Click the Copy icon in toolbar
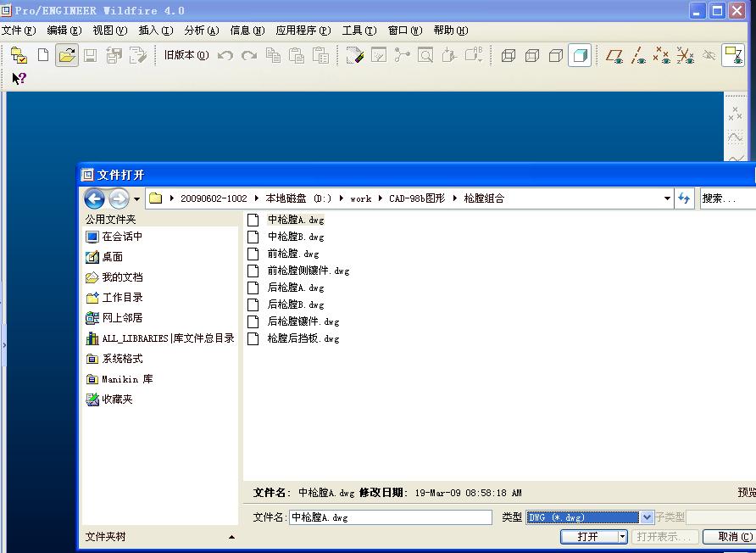 274,55
